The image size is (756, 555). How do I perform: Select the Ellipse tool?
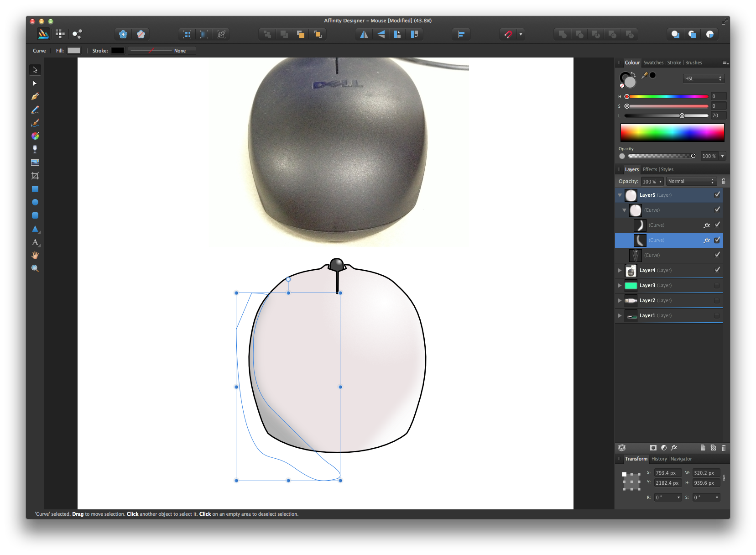point(35,202)
